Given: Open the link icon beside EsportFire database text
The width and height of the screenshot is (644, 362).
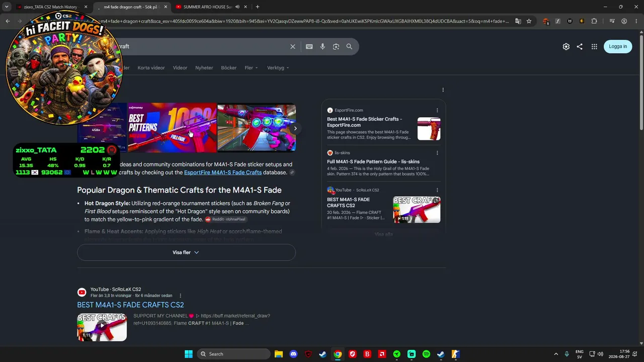Looking at the screenshot, I should click(292, 172).
